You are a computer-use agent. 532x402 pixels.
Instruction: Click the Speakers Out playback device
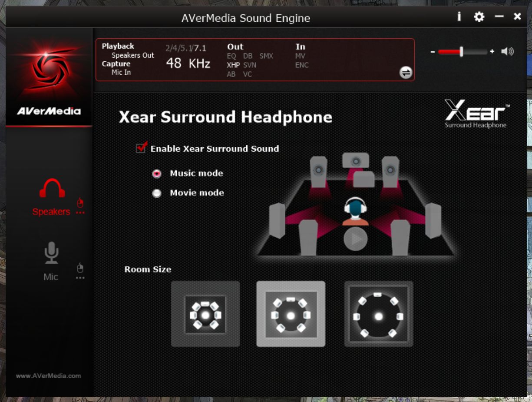[x=133, y=55]
